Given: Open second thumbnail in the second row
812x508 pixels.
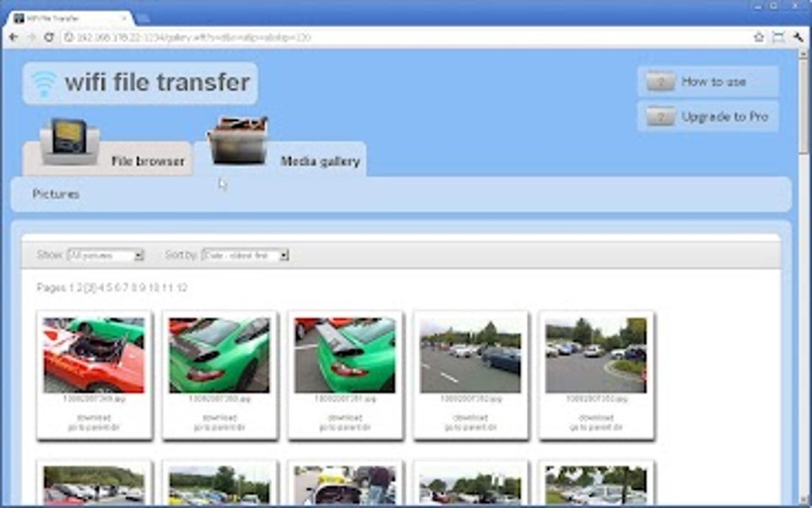Looking at the screenshot, I should coord(220,485).
